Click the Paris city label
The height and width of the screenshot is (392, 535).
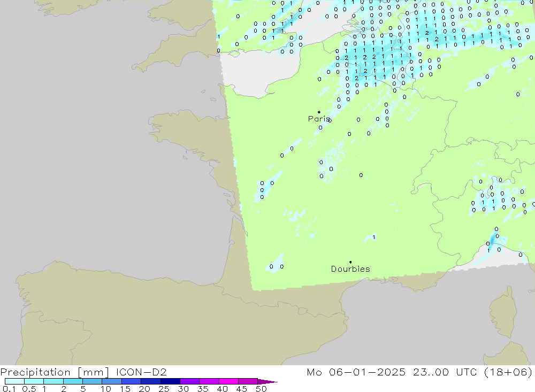319,119
